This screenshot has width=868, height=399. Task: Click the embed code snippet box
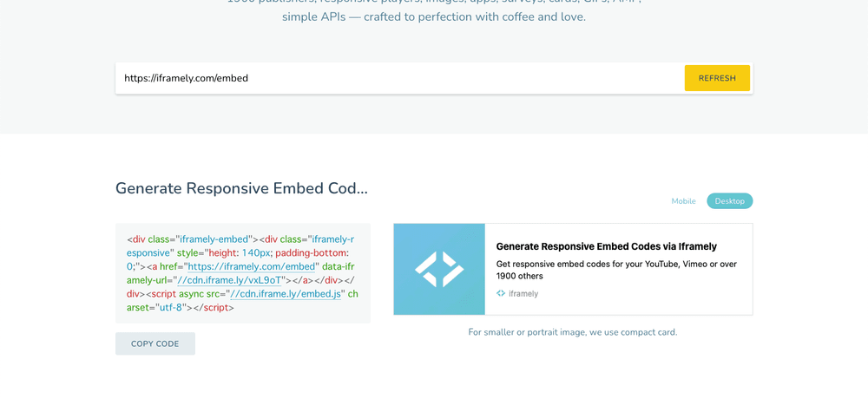[x=243, y=273]
